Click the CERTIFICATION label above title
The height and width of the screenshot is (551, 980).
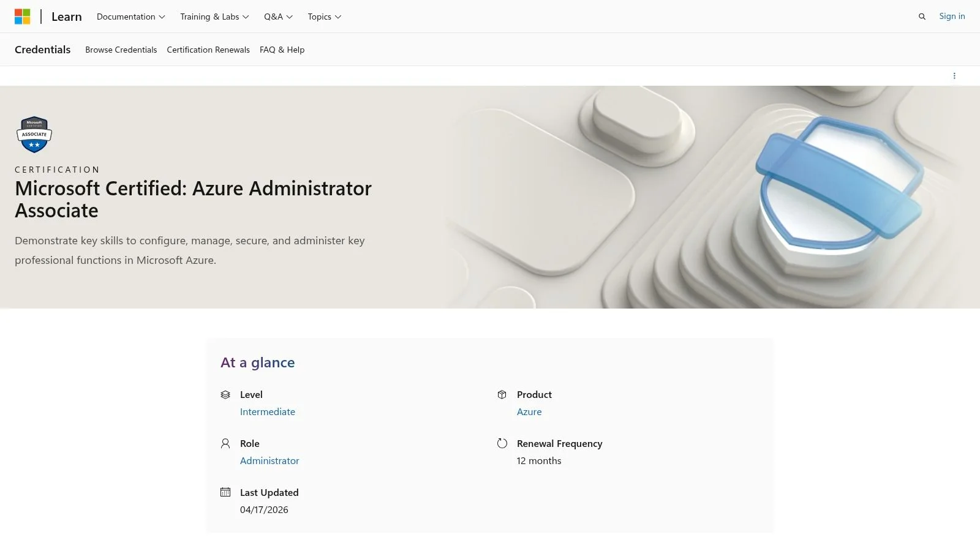[x=58, y=170]
